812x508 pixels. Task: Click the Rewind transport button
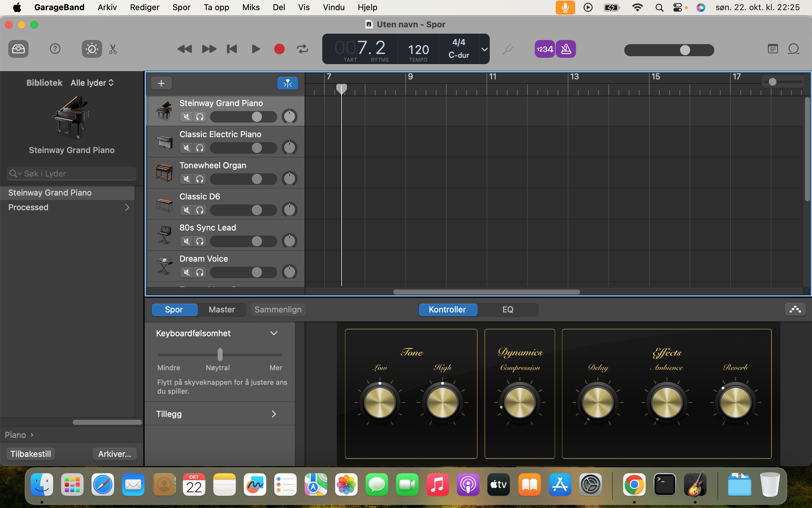pyautogui.click(x=184, y=49)
